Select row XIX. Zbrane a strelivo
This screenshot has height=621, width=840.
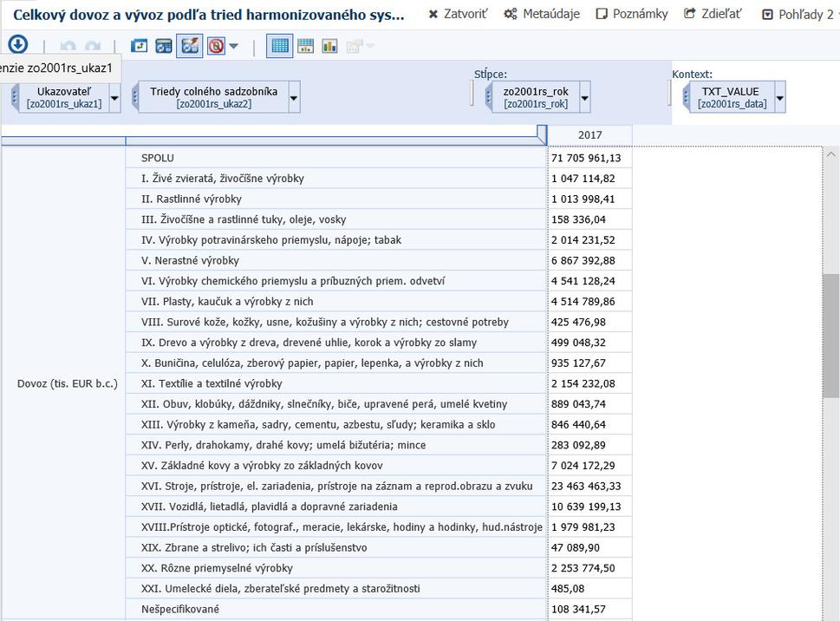pos(335,548)
